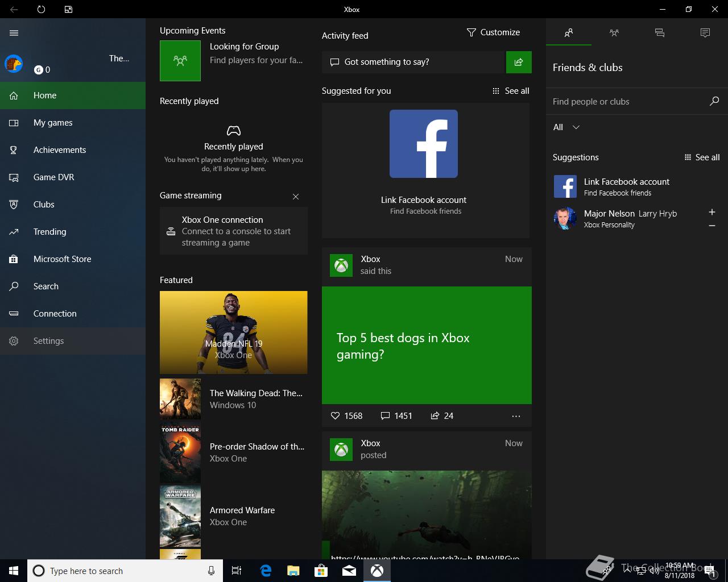Open Clubs in sidebar

pyautogui.click(x=73, y=205)
